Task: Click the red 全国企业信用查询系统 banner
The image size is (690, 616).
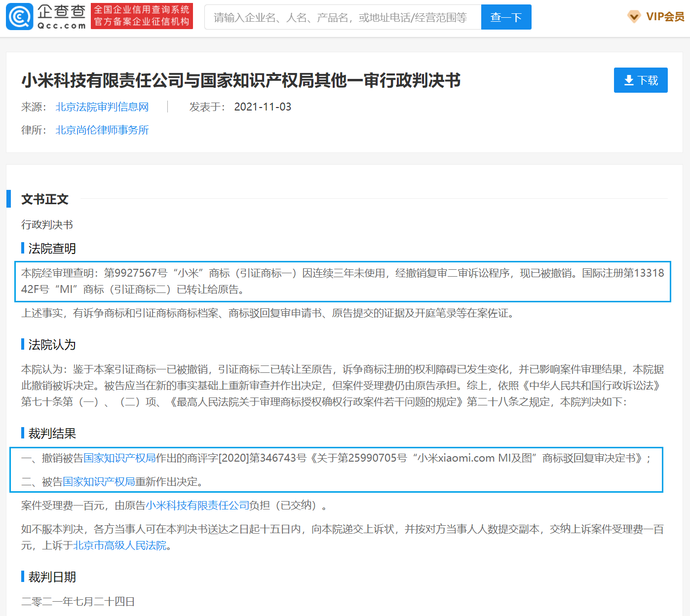Action: coord(142,16)
